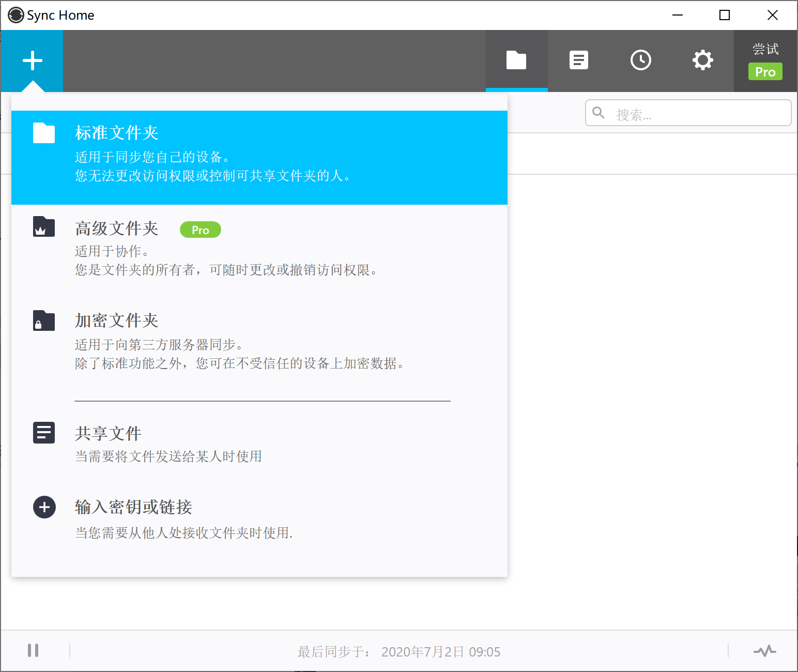Click the last sync time 2020年7月2日 09:05
The height and width of the screenshot is (672, 798).
coord(441,652)
